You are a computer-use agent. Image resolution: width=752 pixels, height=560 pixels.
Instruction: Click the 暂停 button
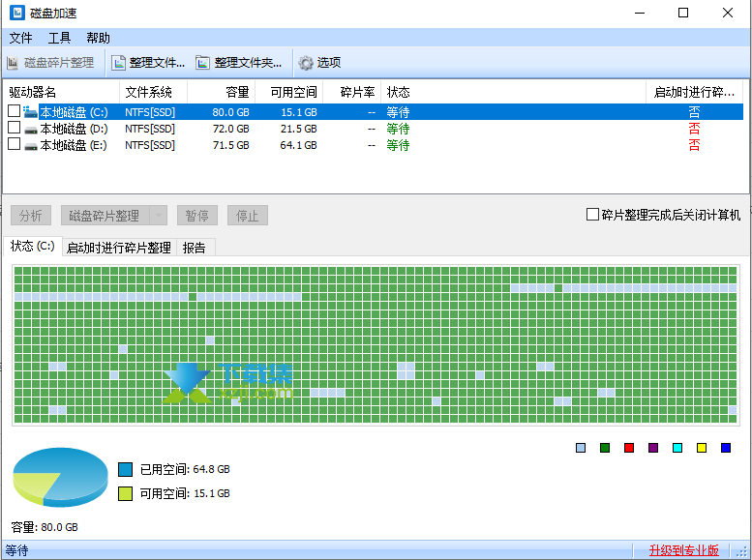[x=197, y=216]
